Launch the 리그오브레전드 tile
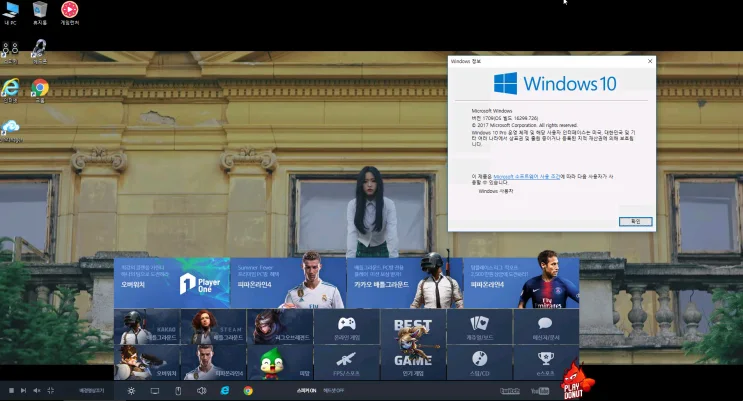The width and height of the screenshot is (743, 401). pyautogui.click(x=280, y=327)
